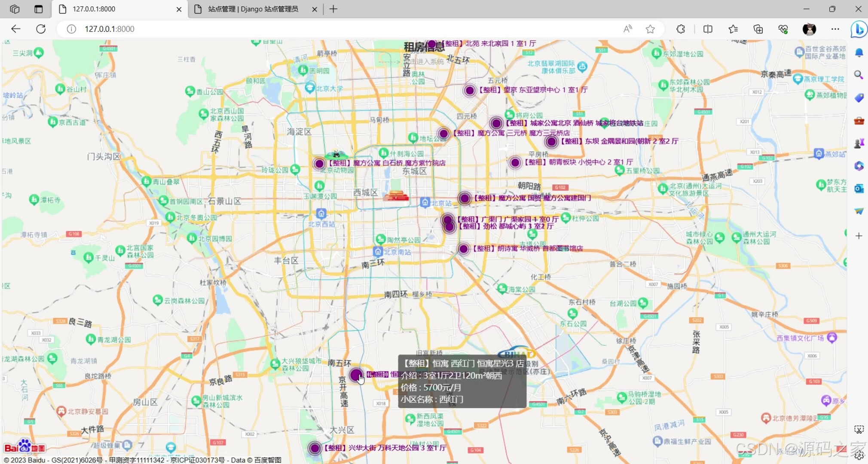Select the 魔方公寓 三元桥 marker
The image size is (868, 464).
pyautogui.click(x=444, y=134)
